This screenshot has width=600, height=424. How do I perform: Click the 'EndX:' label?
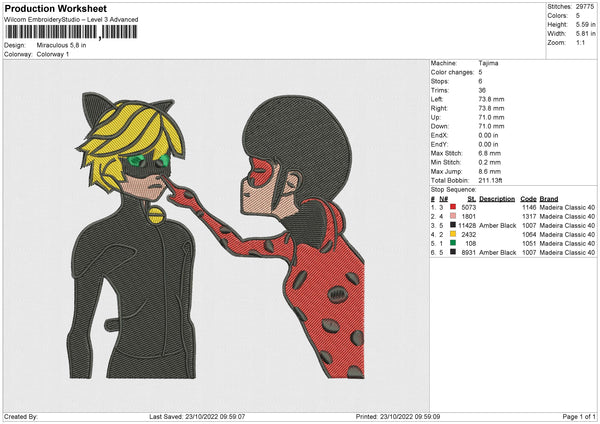point(439,135)
